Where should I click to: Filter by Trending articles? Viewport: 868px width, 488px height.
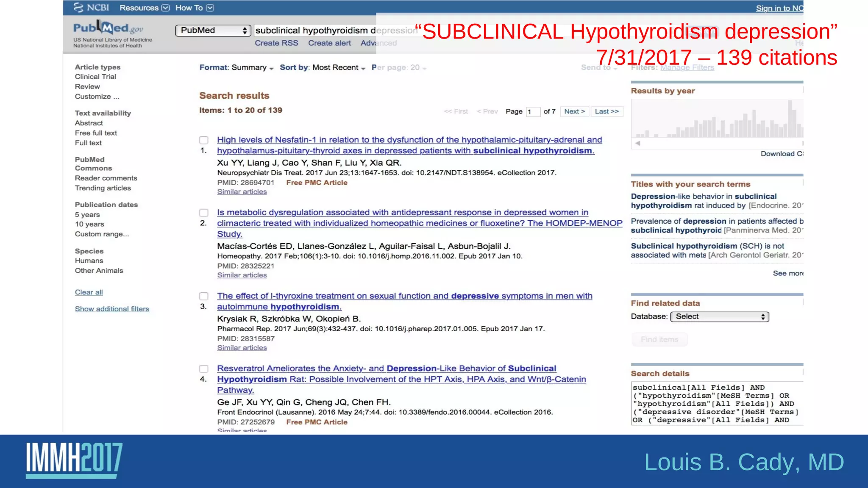coord(103,188)
